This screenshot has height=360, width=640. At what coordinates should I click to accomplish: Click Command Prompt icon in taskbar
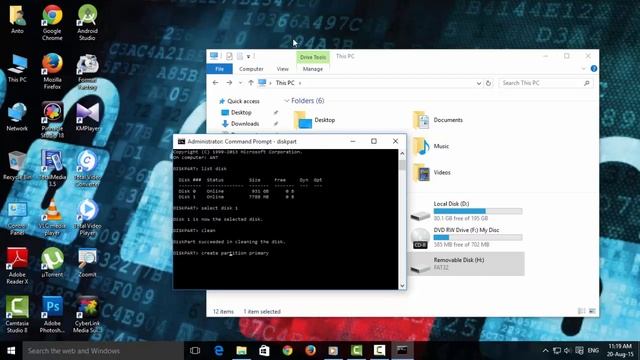402,350
